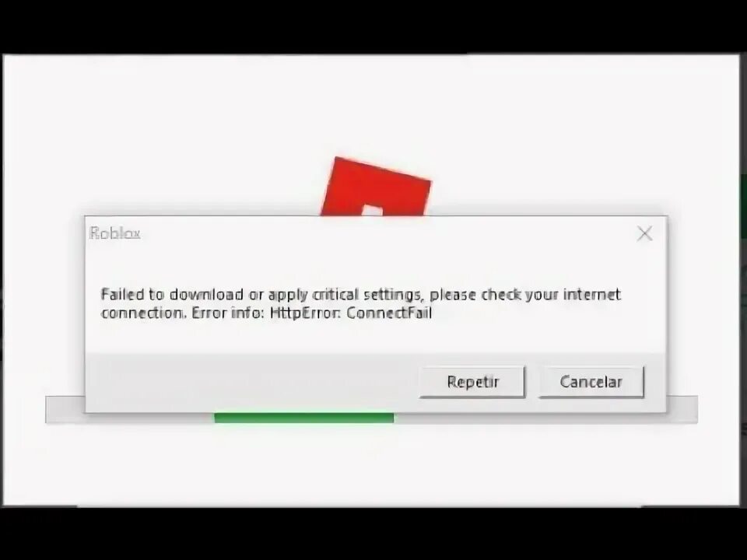747x560 pixels.
Task: Click the green filled part of progress bar
Action: 304,418
